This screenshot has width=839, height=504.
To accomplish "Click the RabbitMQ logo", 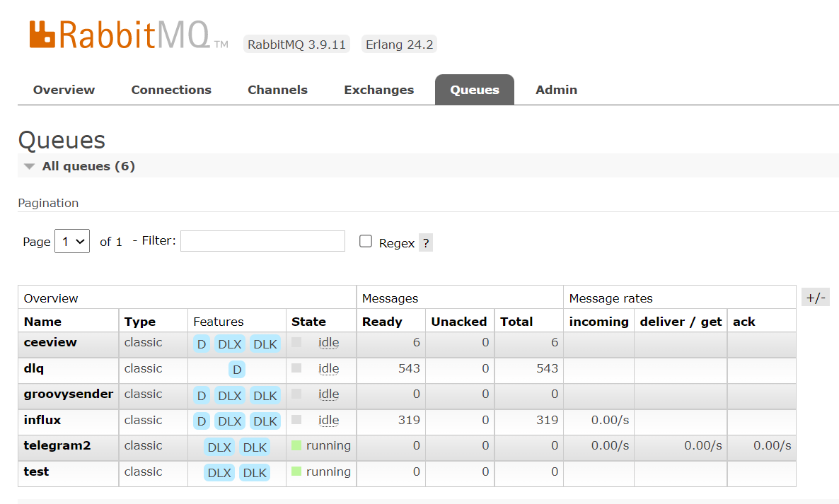I will [120, 36].
